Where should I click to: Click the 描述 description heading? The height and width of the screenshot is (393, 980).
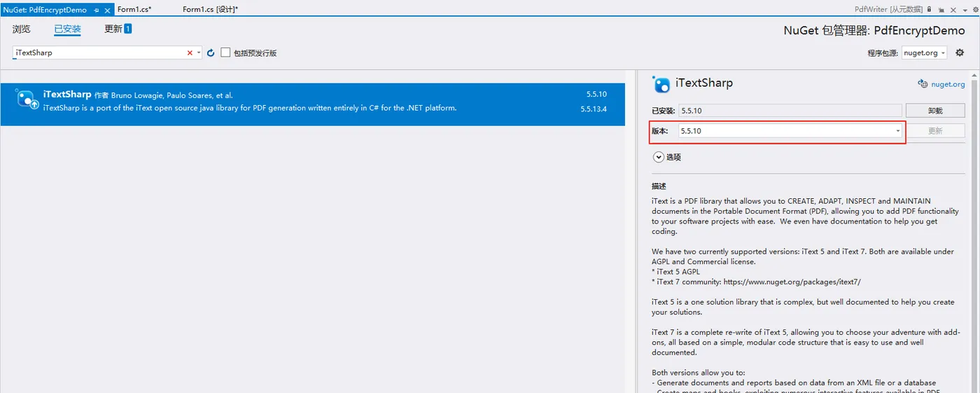[659, 186]
